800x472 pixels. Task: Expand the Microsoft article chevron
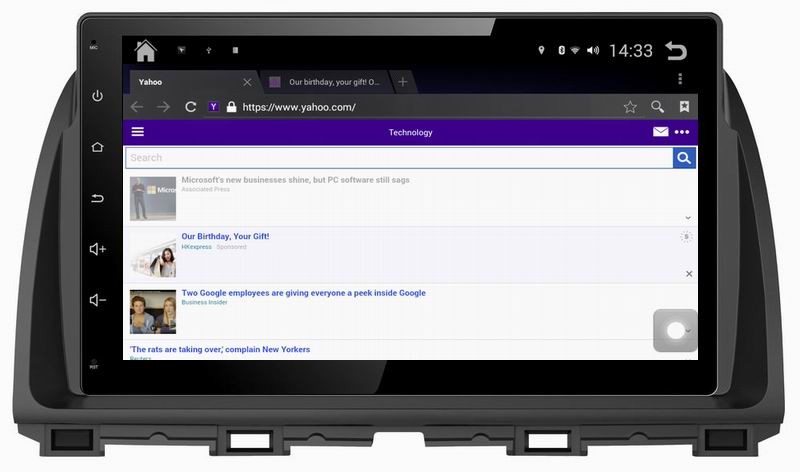click(688, 218)
